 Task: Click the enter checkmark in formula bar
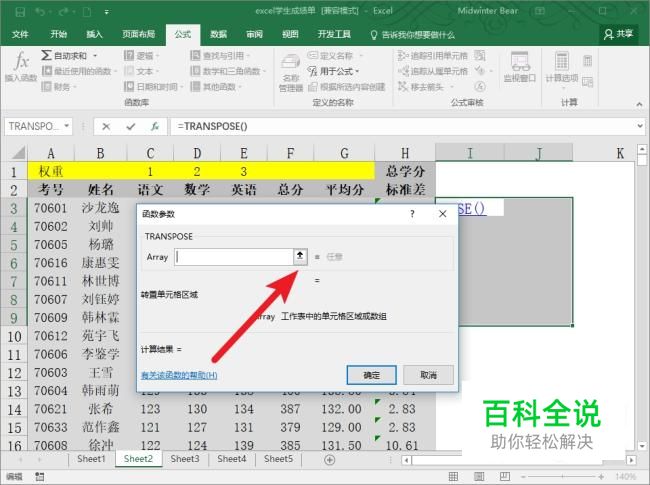pos(131,127)
